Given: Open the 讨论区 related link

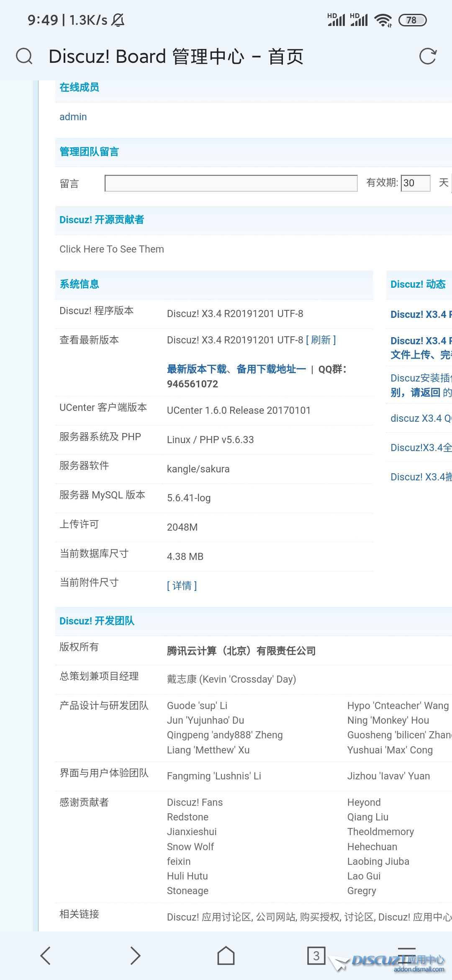Looking at the screenshot, I should pyautogui.click(x=359, y=917).
